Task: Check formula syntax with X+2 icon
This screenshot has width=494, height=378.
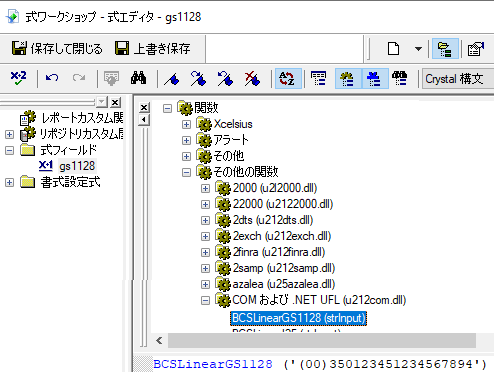Action: [x=19, y=78]
